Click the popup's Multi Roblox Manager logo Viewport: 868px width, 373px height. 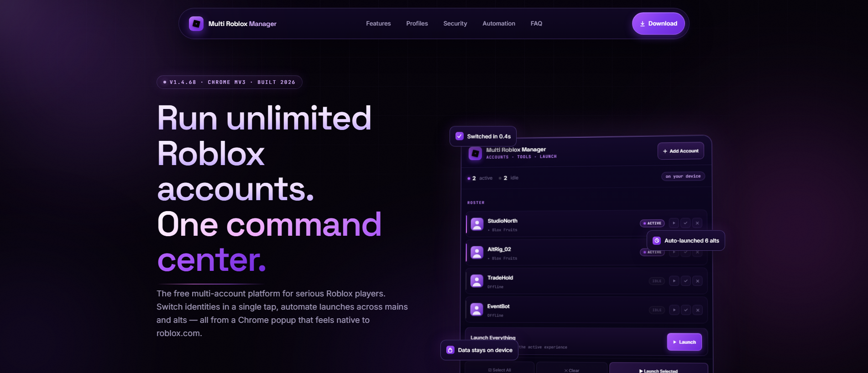475,153
